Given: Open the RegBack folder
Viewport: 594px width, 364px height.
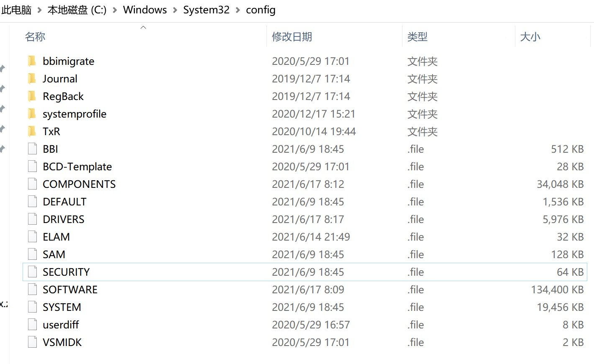Looking at the screenshot, I should (x=32, y=96).
